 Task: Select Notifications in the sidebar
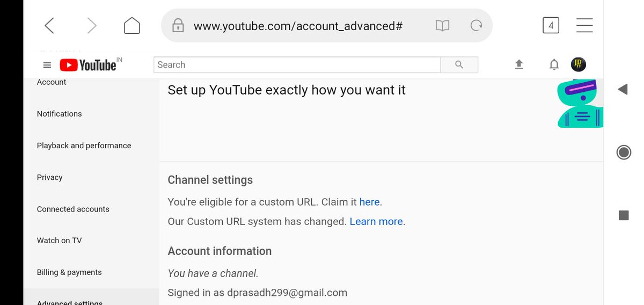coord(60,114)
